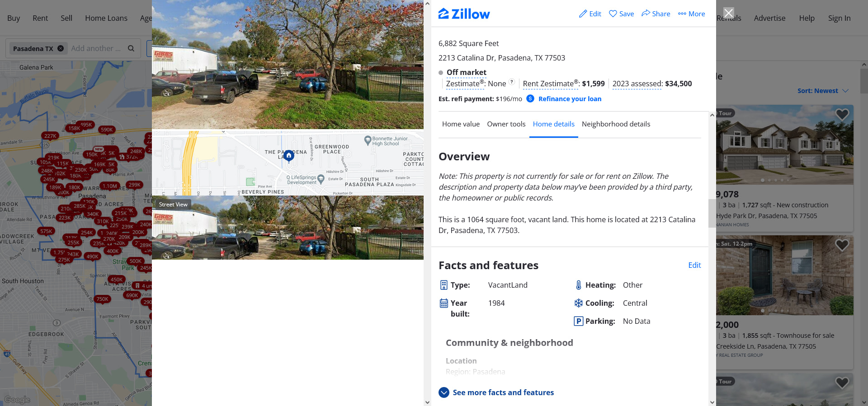Viewport: 868px width, 406px height.
Task: Favorite the Creekside Ln townhouse heart
Action: (x=842, y=245)
